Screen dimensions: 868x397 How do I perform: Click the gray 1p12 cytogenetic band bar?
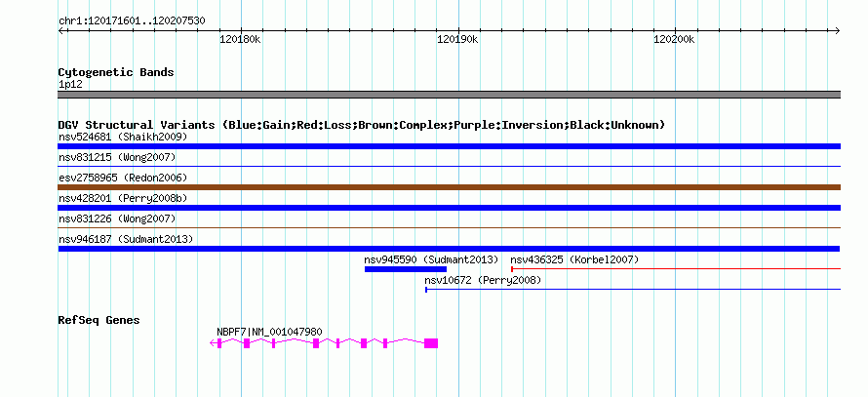(x=449, y=95)
